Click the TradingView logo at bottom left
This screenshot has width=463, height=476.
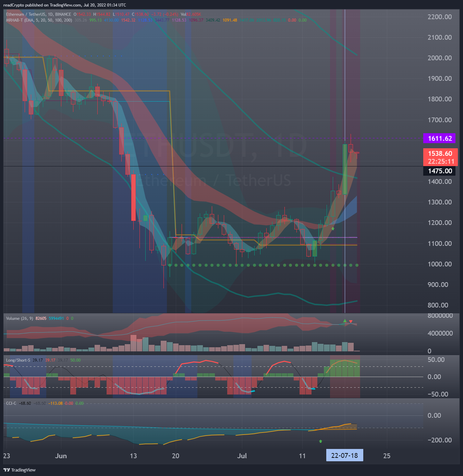(20, 470)
